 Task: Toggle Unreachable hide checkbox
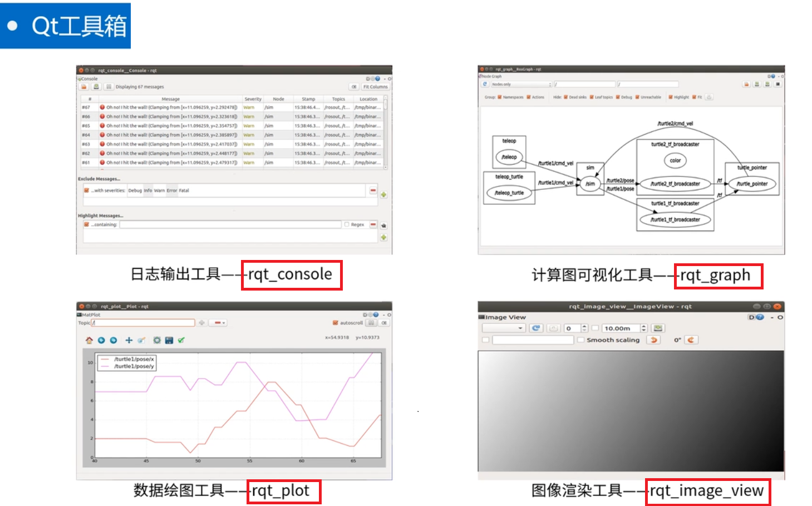(x=638, y=97)
